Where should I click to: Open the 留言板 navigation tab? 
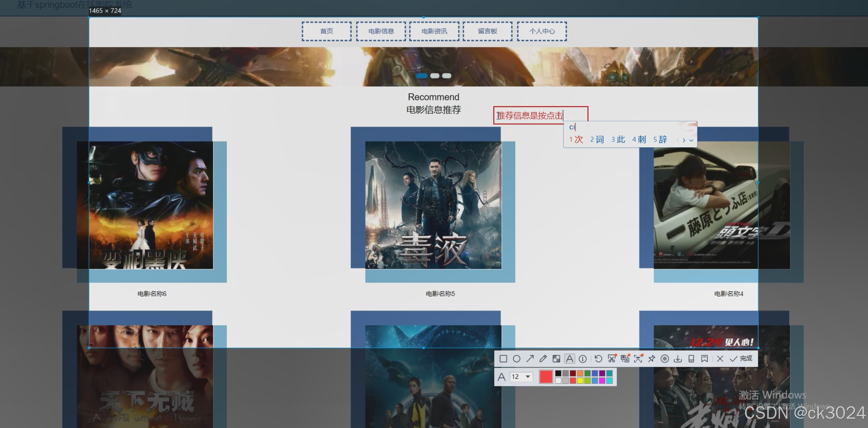pos(488,31)
